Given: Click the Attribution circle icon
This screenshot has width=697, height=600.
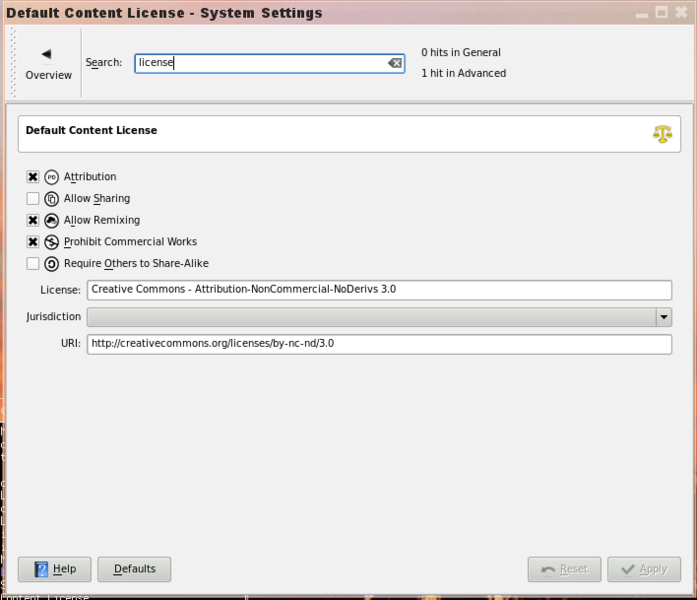Looking at the screenshot, I should (x=52, y=177).
